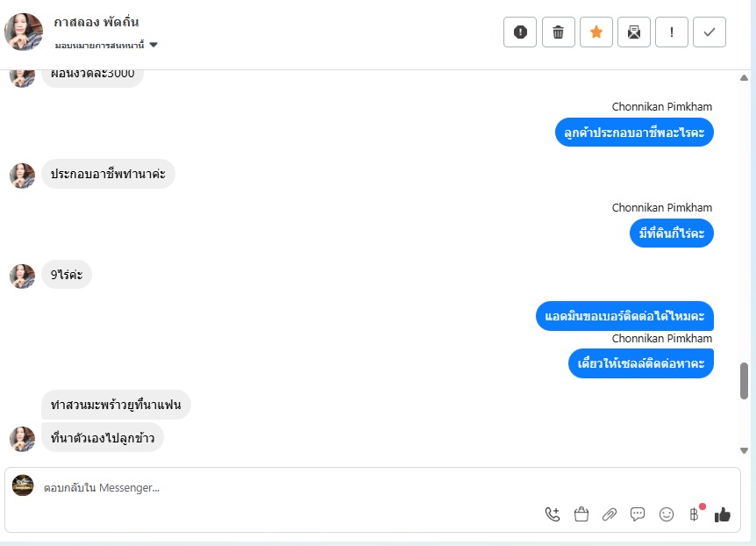
Task: Attach a file with the paperclip icon
Action: [610, 514]
